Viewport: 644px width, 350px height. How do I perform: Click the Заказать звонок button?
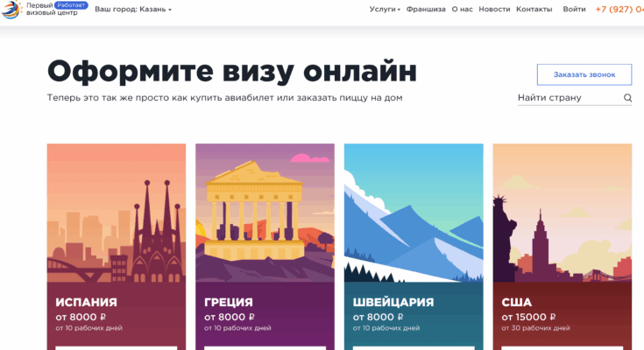tap(584, 74)
